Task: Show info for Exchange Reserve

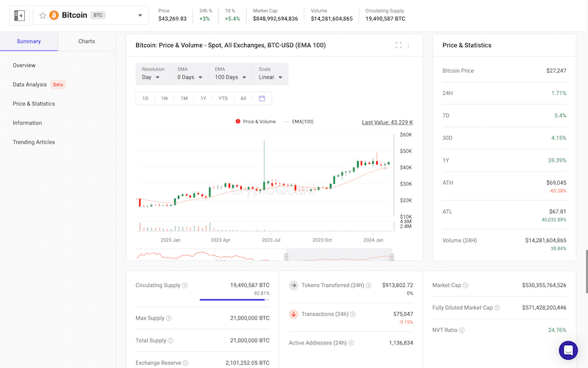Action: pos(185,363)
